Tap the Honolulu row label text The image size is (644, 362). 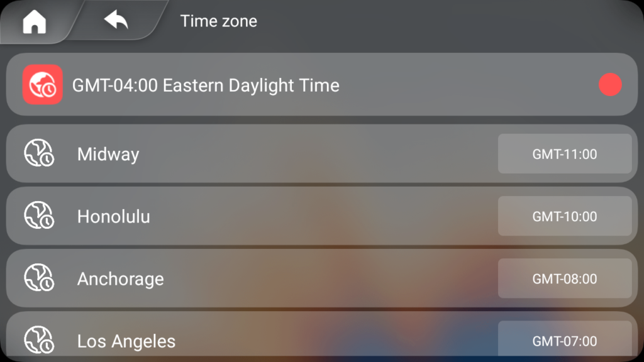(x=114, y=216)
